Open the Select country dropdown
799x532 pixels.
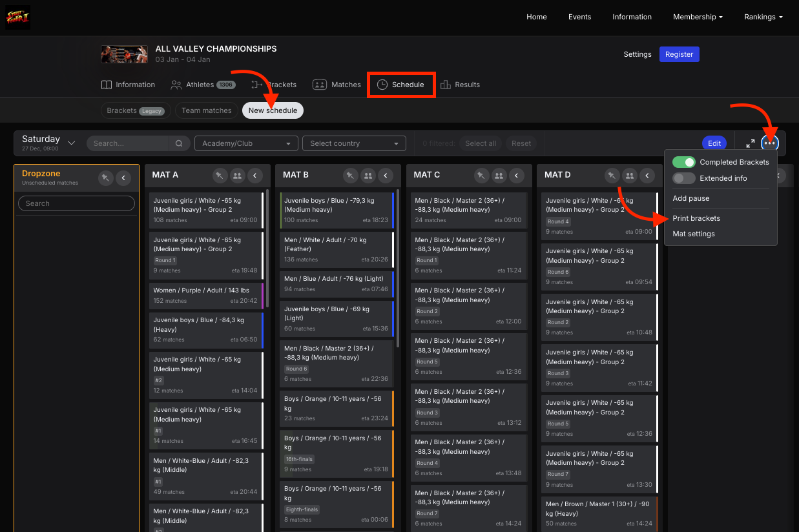click(354, 143)
